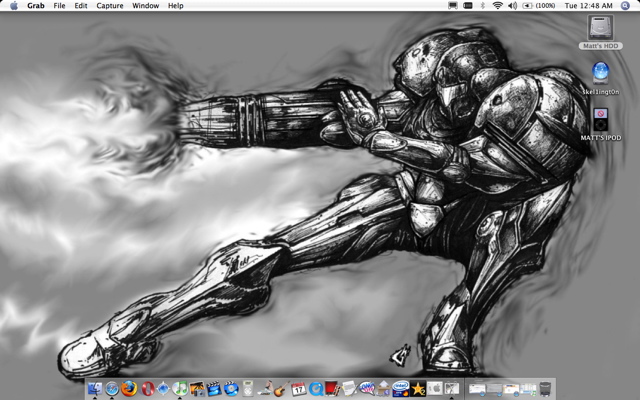Open the Capture menu
The image size is (640, 400).
pyautogui.click(x=110, y=6)
